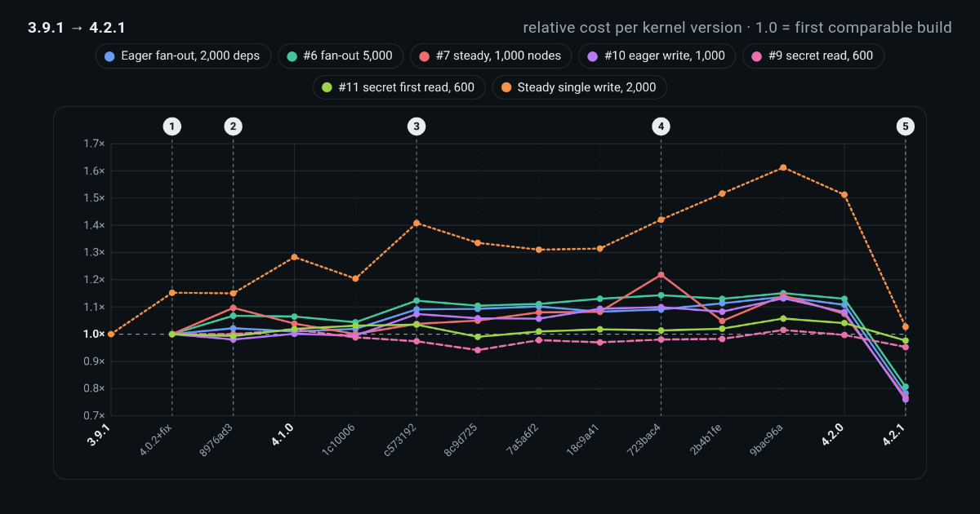Viewport: 980px width, 514px height.
Task: Click the x-axis label 2b4b1fe
Action: (x=706, y=441)
